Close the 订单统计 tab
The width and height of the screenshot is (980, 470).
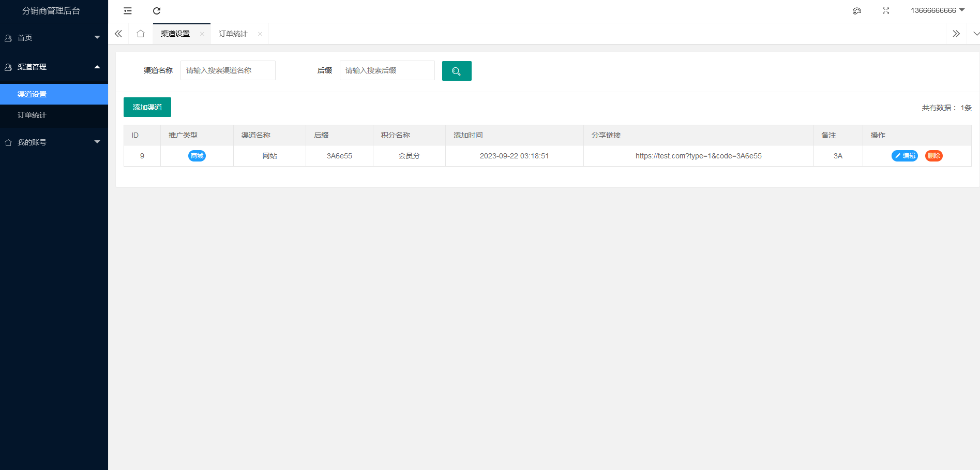pos(260,34)
